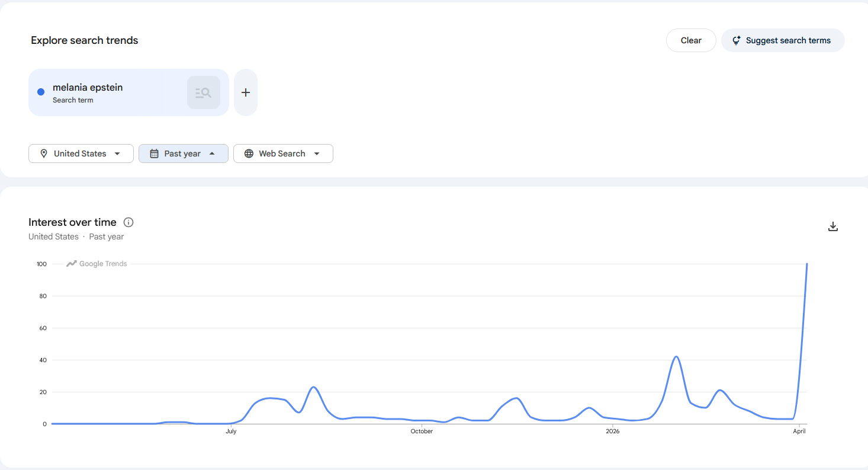Click the blue dot beside melania epstein
868x470 pixels.
coord(41,92)
